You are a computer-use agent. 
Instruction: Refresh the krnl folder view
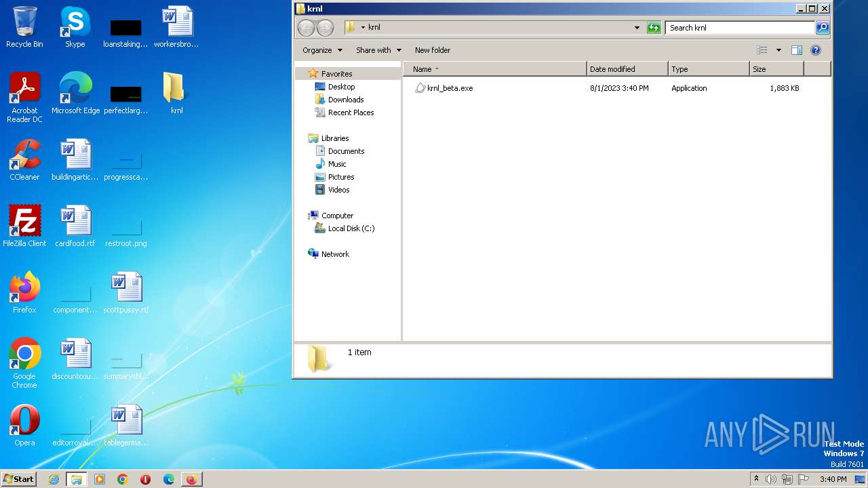click(x=654, y=28)
